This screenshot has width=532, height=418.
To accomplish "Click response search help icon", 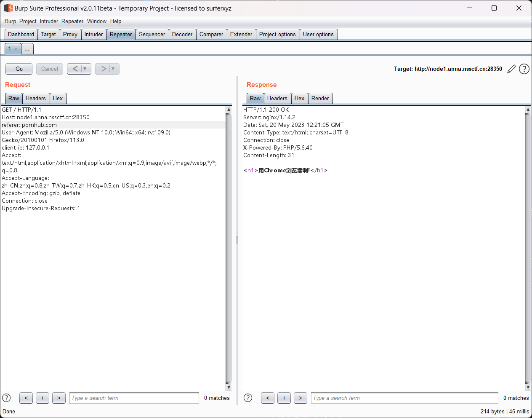I will pos(248,398).
